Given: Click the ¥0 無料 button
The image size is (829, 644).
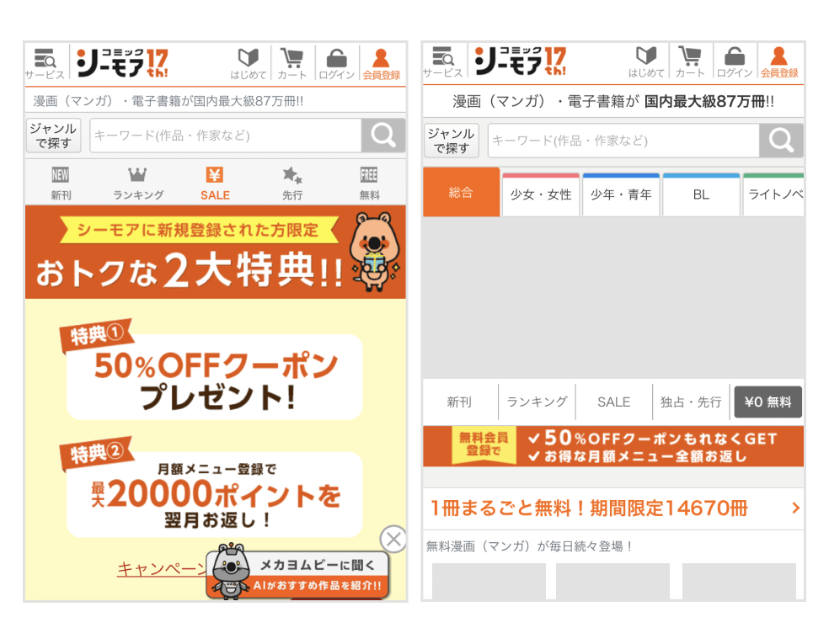Looking at the screenshot, I should (x=767, y=402).
